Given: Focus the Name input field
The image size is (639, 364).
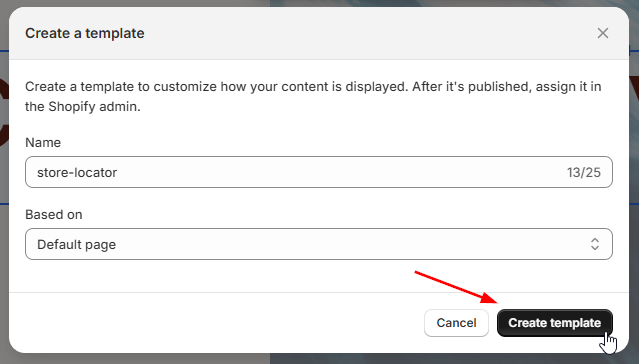Looking at the screenshot, I should tap(319, 172).
